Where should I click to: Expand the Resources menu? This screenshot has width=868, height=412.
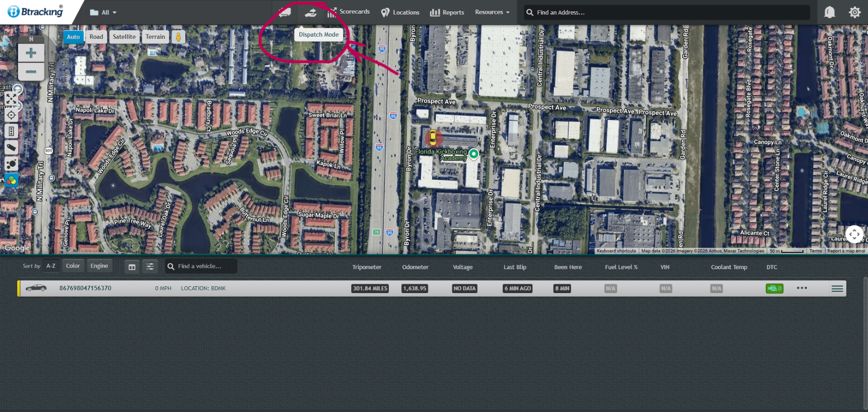[492, 12]
